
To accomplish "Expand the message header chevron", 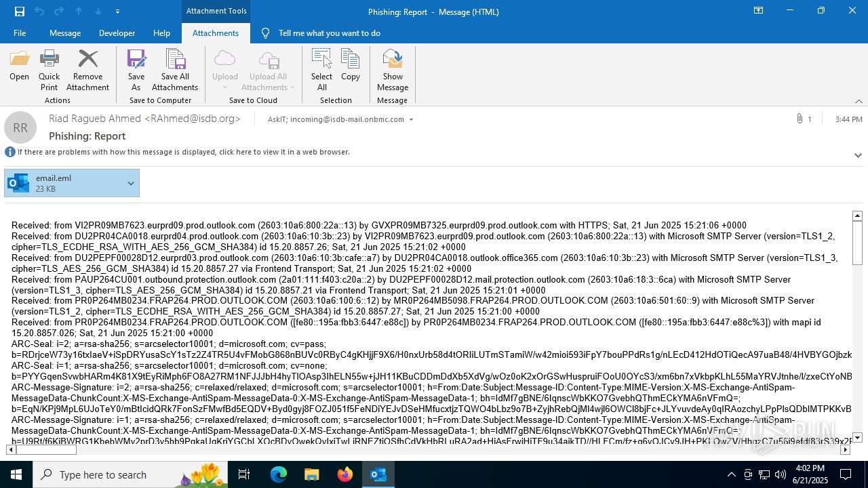I will 858,155.
